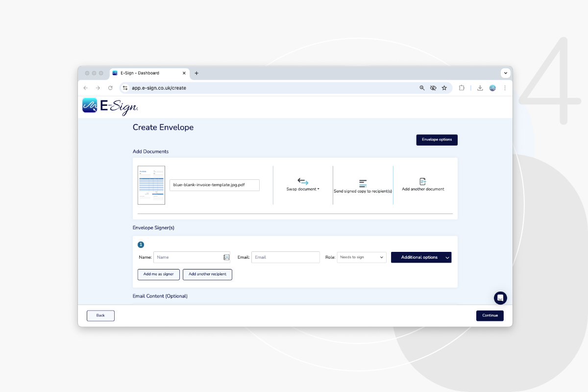Click the Back button

point(100,316)
